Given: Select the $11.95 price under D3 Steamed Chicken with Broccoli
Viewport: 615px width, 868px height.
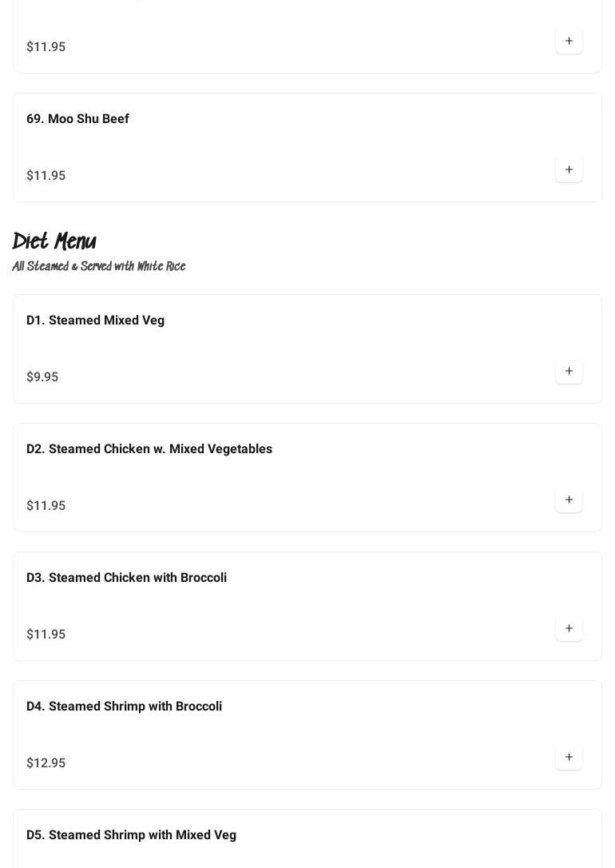Looking at the screenshot, I should click(46, 635).
